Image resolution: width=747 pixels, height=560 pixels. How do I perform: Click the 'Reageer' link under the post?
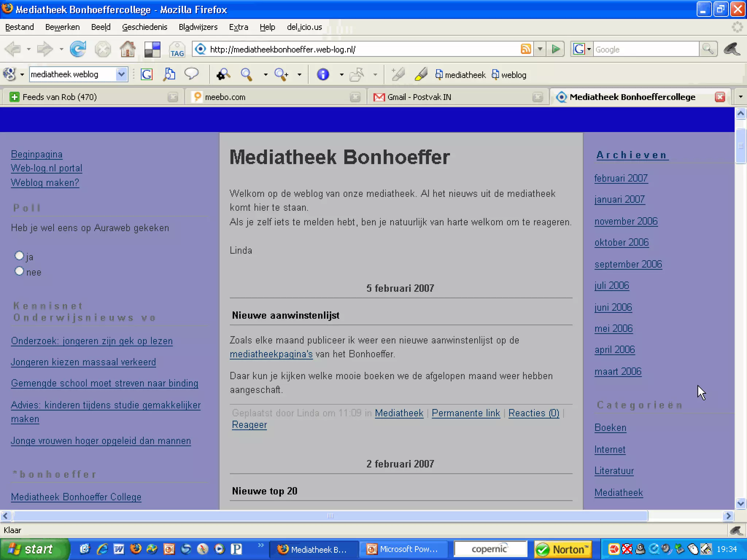click(x=249, y=425)
